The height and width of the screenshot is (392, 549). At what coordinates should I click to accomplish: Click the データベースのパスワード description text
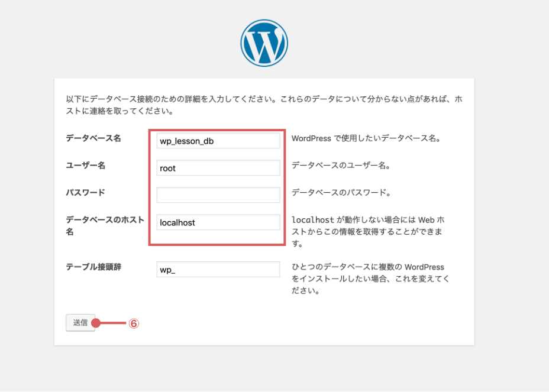(341, 193)
